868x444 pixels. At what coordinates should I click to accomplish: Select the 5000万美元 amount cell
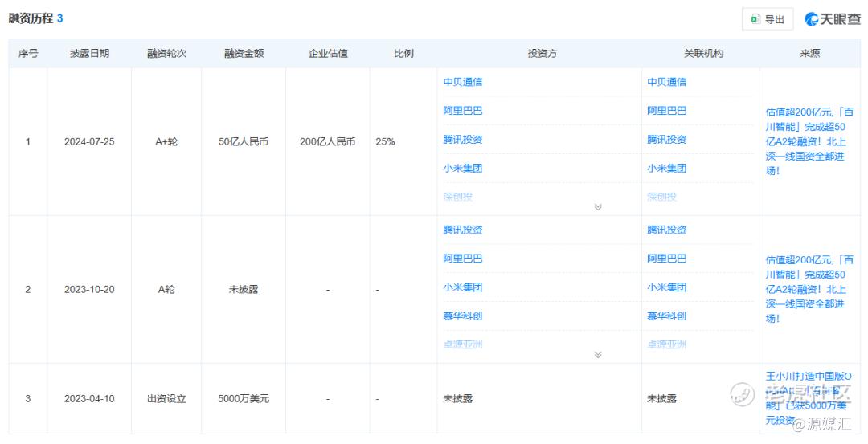pyautogui.click(x=244, y=399)
